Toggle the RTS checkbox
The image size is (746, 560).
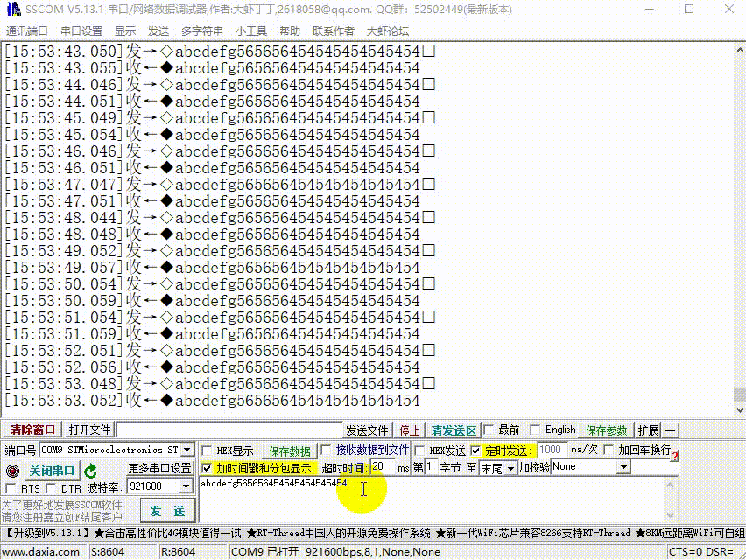[11, 488]
